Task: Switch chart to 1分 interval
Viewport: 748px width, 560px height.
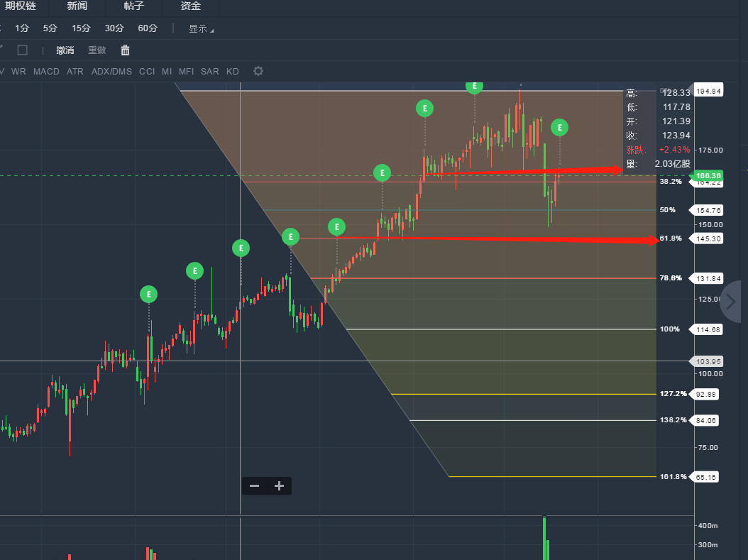Action: point(22,28)
